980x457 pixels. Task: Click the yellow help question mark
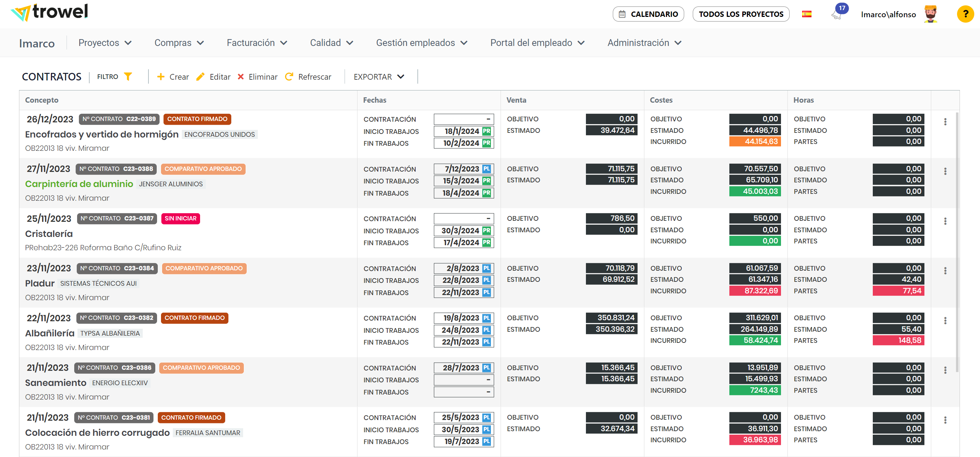[965, 14]
